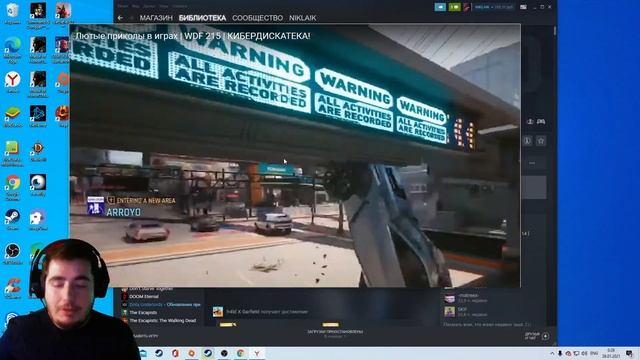Click the green notifications button in Steam header
Screen dimensions: 640x360
click(x=454, y=7)
